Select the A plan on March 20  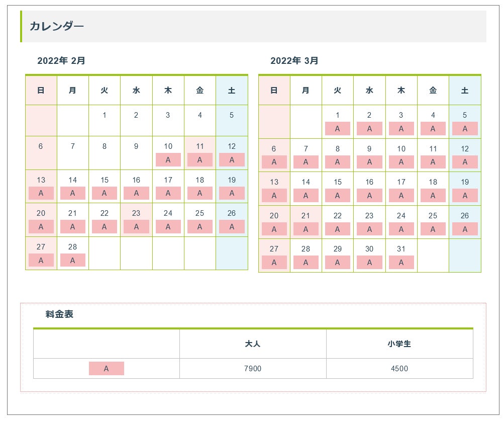274,229
